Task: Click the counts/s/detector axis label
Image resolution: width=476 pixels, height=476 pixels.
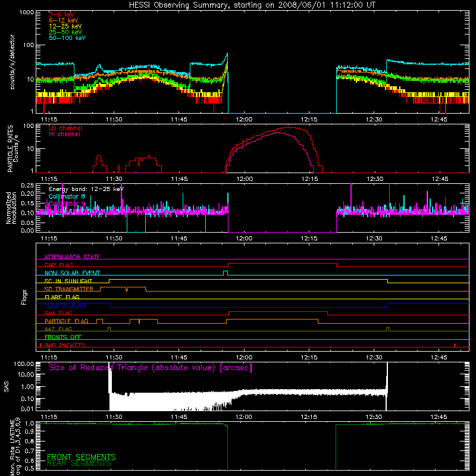Action: point(12,62)
